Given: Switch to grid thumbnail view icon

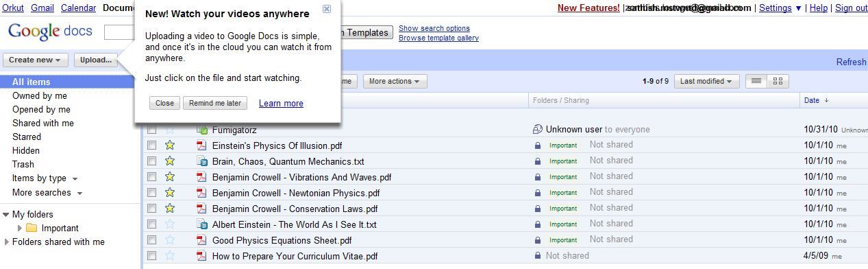Looking at the screenshot, I should pos(778,81).
